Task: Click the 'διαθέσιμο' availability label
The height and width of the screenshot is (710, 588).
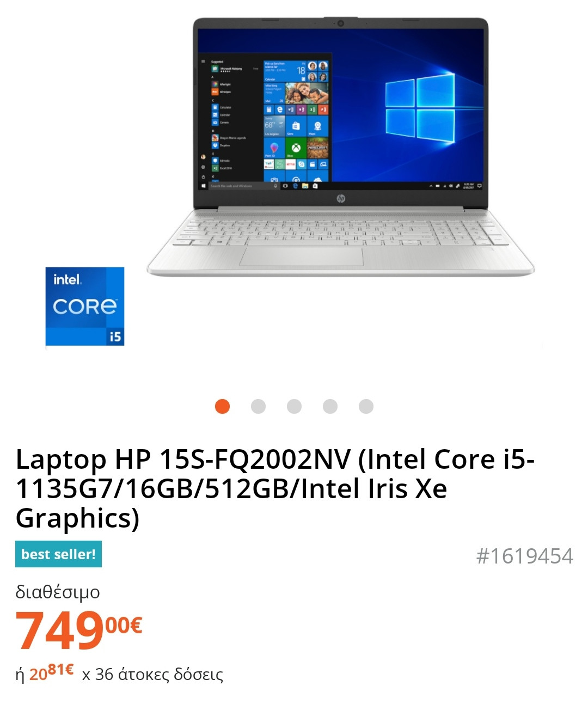Action: 58,592
